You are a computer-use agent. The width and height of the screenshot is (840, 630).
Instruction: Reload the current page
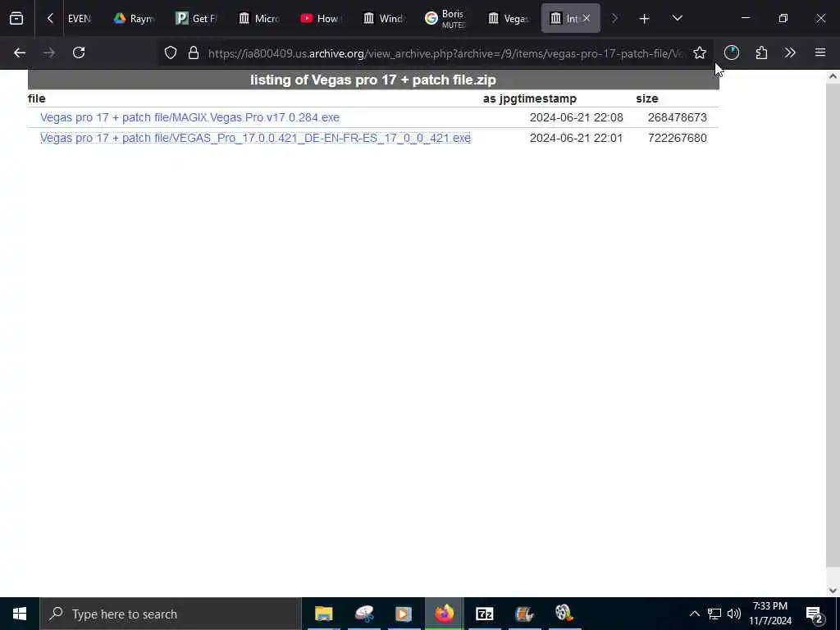(x=79, y=52)
